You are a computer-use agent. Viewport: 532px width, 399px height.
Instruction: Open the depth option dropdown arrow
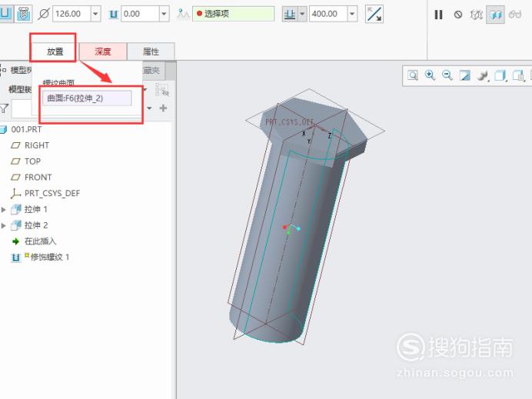302,14
